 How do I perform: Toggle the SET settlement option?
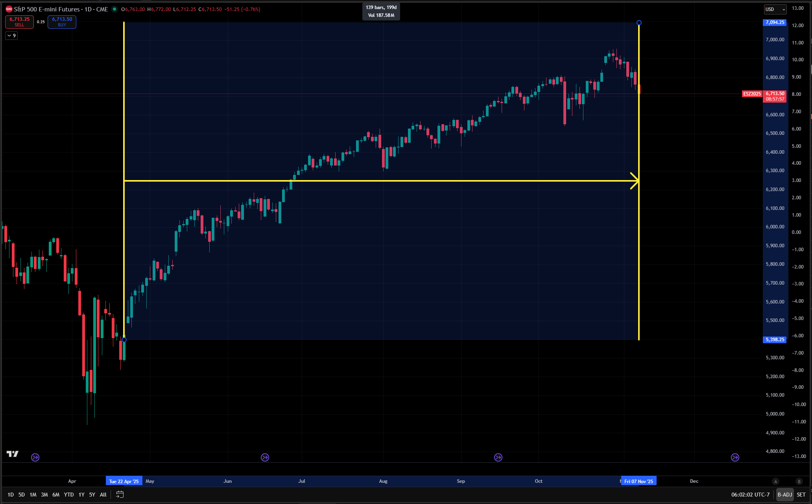click(x=801, y=495)
